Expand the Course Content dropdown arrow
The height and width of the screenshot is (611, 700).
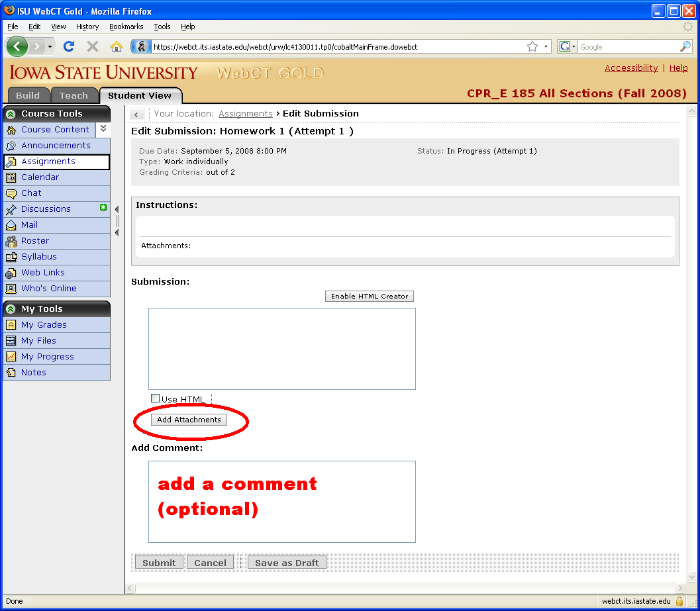tap(103, 129)
